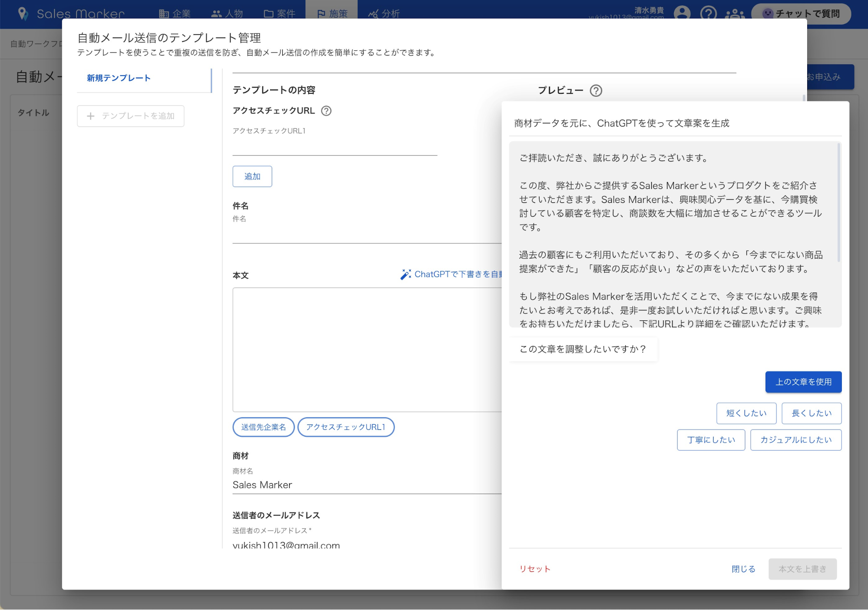Click the 短くしたい option button
The height and width of the screenshot is (610, 868).
[x=746, y=413]
